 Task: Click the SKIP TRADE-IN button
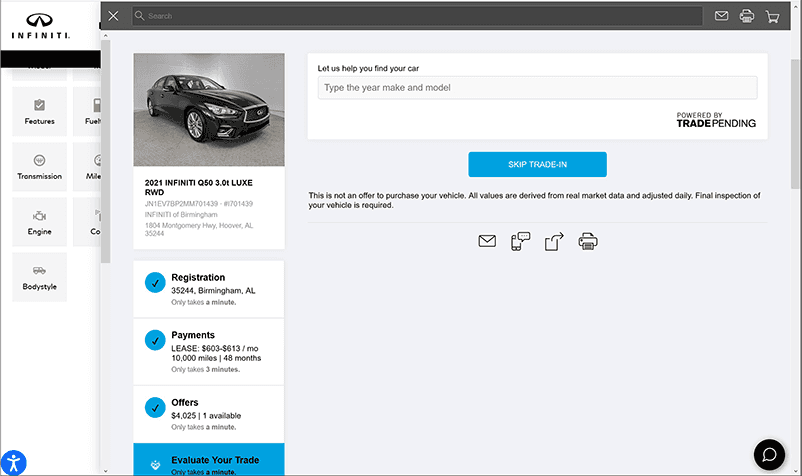537,164
